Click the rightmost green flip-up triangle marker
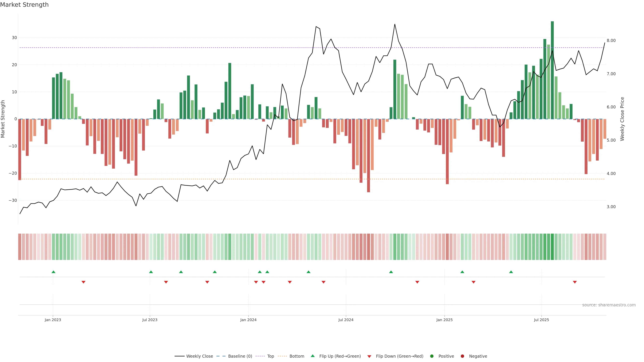This screenshot has width=644, height=362. pos(511,272)
